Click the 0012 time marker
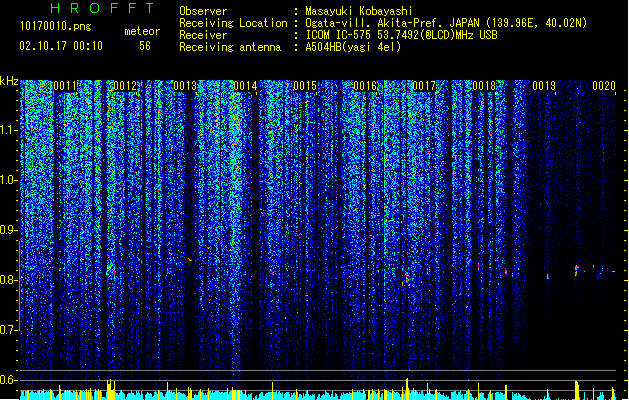Screen dimensions: 629x400 click(125, 86)
